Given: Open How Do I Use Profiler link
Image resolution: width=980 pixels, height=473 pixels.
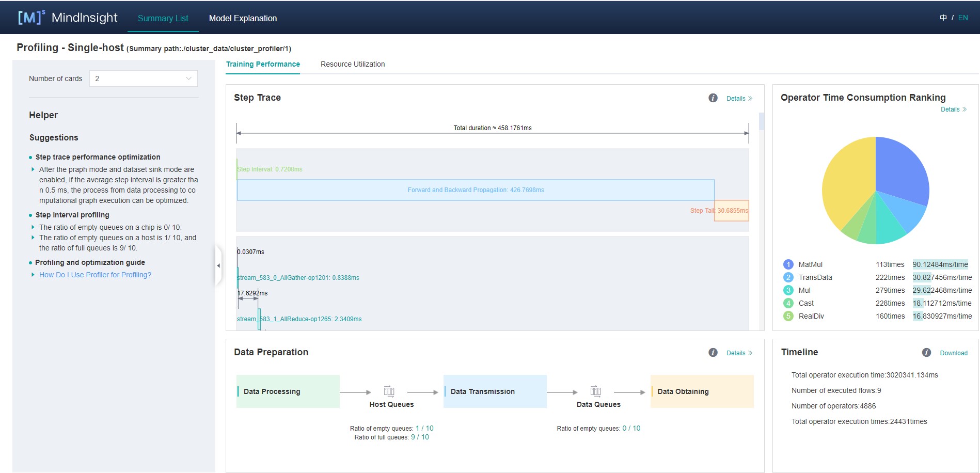Looking at the screenshot, I should [x=95, y=275].
